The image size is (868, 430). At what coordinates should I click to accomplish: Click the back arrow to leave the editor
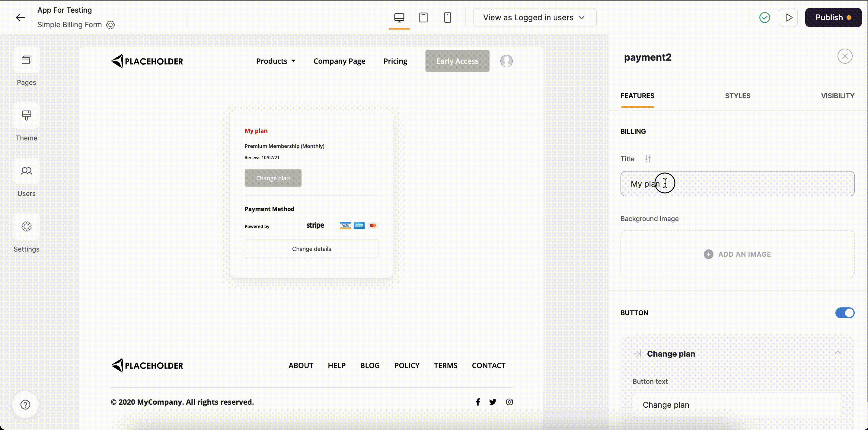20,17
